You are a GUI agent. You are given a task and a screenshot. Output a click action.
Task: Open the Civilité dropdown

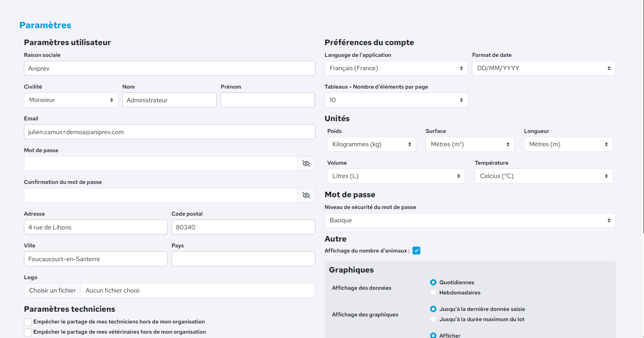pos(71,100)
